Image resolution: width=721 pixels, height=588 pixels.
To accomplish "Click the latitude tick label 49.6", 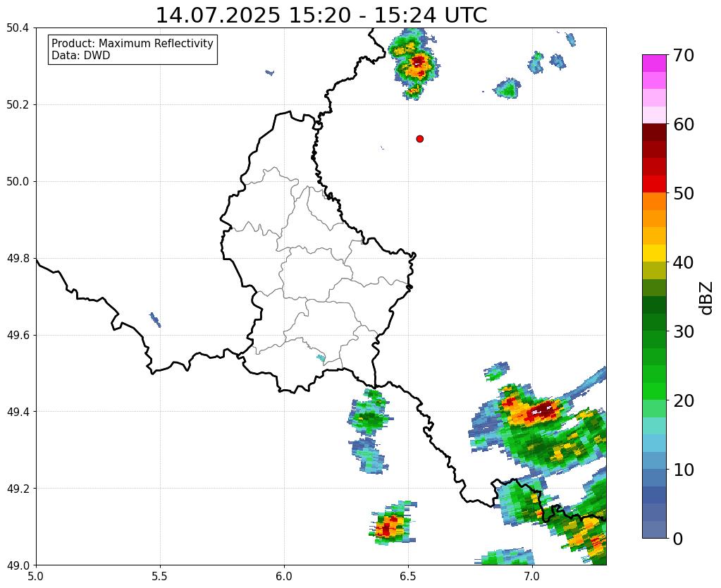I will click(18, 335).
